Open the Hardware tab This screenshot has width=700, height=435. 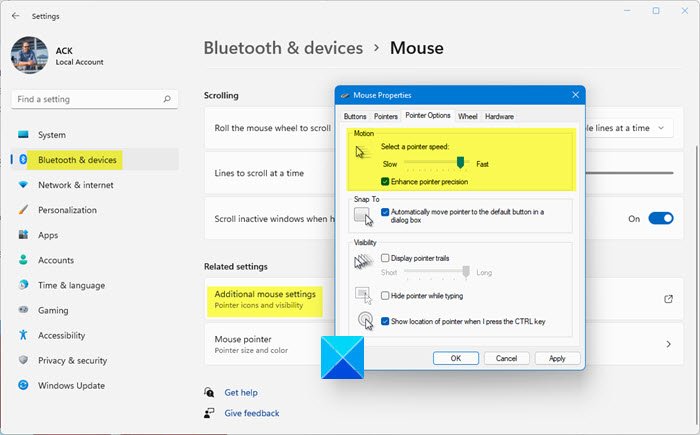(x=499, y=116)
